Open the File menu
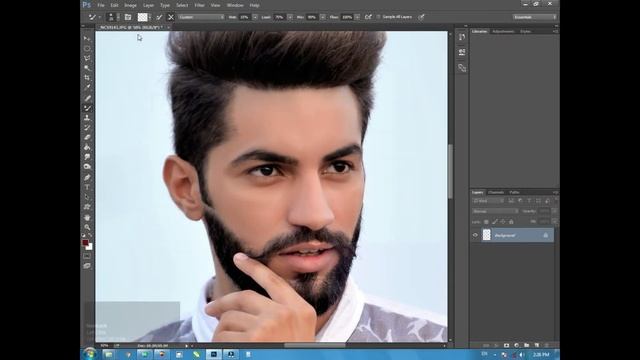 101,5
